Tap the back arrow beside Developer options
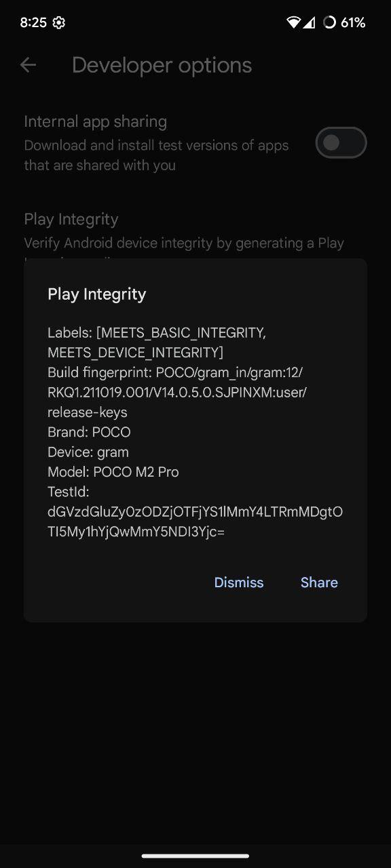The image size is (391, 868). pyautogui.click(x=28, y=65)
